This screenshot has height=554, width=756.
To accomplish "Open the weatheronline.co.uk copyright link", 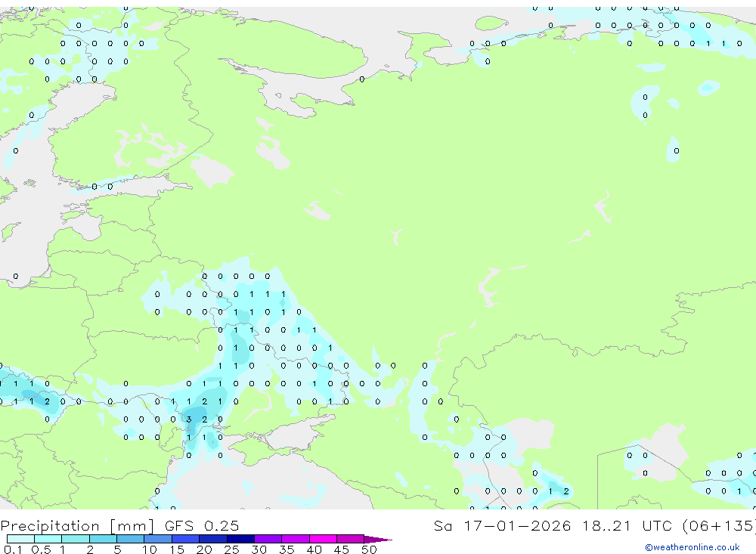I will [692, 547].
